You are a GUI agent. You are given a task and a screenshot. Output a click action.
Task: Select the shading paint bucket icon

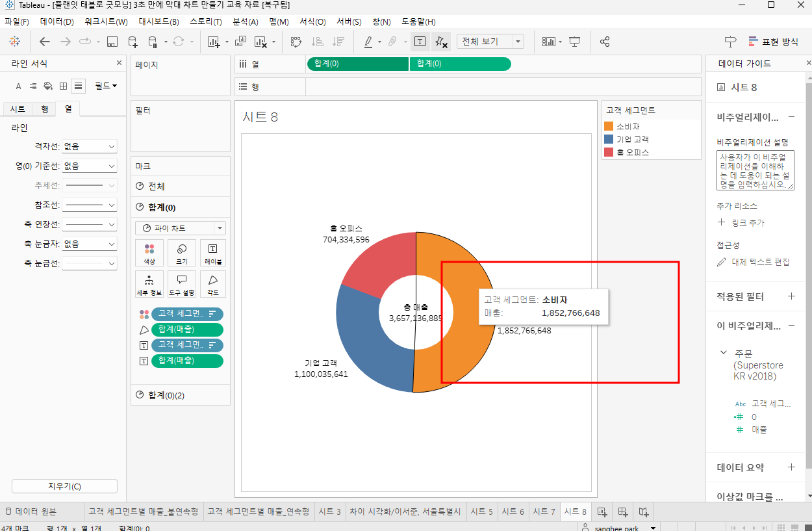point(48,86)
